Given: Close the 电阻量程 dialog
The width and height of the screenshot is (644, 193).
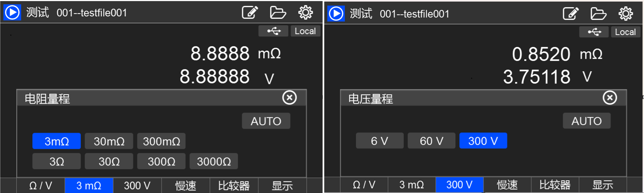Looking at the screenshot, I should (x=290, y=98).
